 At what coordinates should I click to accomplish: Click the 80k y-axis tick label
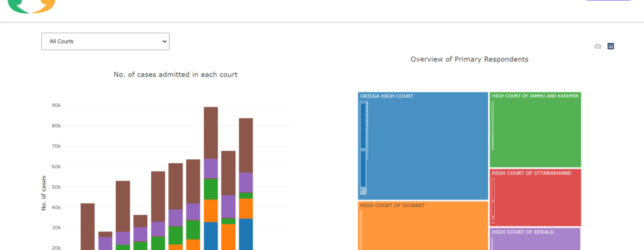click(x=57, y=126)
